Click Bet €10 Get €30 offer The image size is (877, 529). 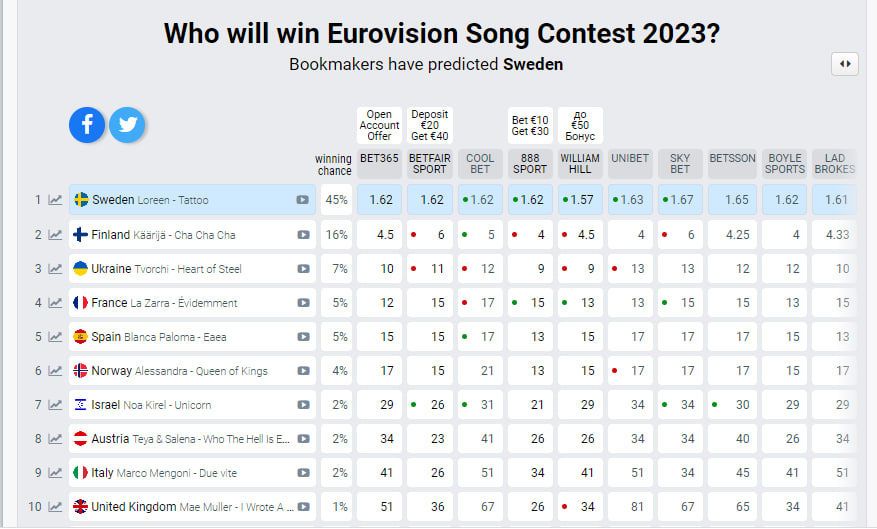tap(530, 126)
